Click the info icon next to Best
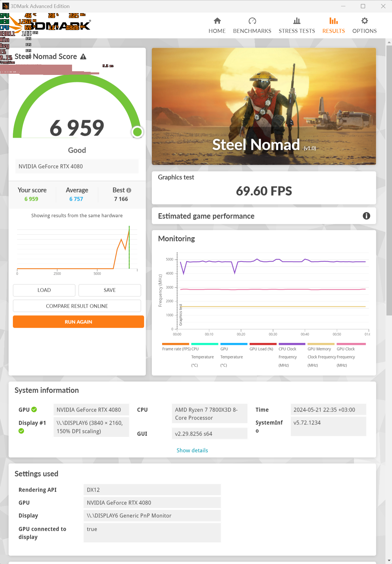Image resolution: width=392 pixels, height=564 pixels. coord(129,190)
